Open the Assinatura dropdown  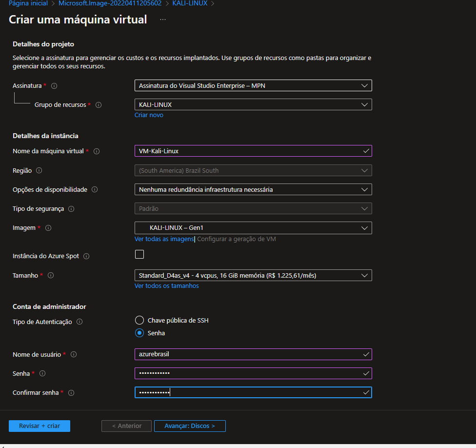(x=253, y=86)
